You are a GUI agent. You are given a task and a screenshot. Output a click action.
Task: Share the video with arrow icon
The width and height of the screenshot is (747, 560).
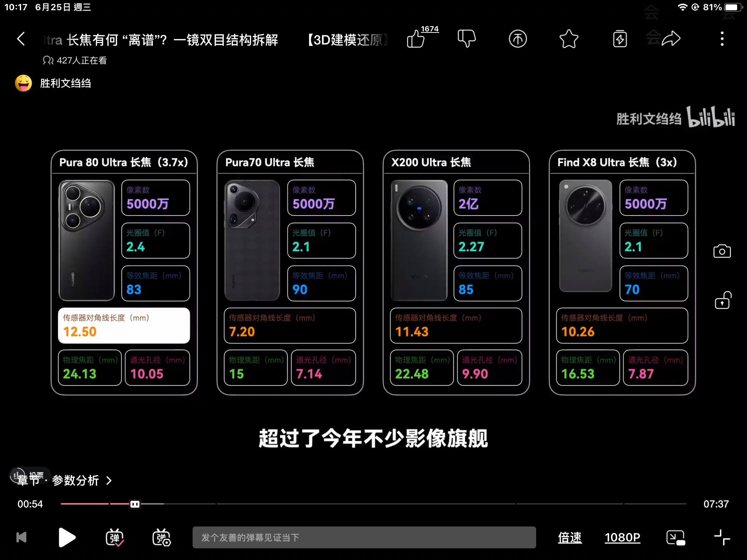point(671,39)
